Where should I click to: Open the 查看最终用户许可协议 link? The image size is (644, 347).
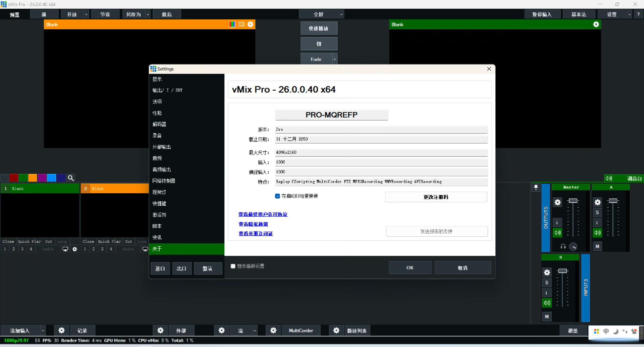pyautogui.click(x=263, y=214)
